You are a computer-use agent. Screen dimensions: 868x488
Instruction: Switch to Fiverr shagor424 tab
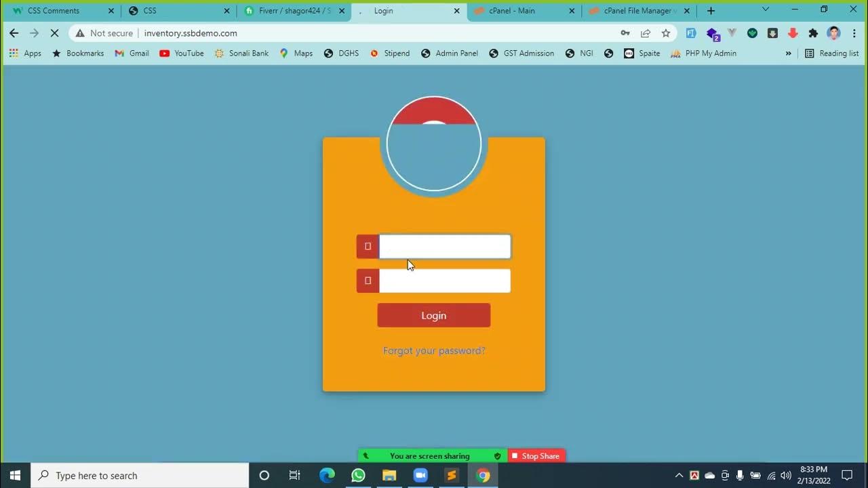pyautogui.click(x=294, y=11)
